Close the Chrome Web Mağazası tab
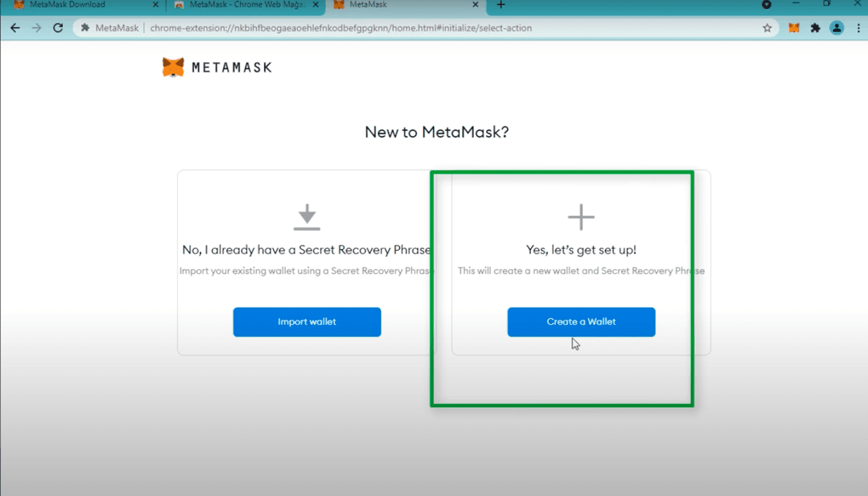The image size is (868, 496). click(315, 5)
